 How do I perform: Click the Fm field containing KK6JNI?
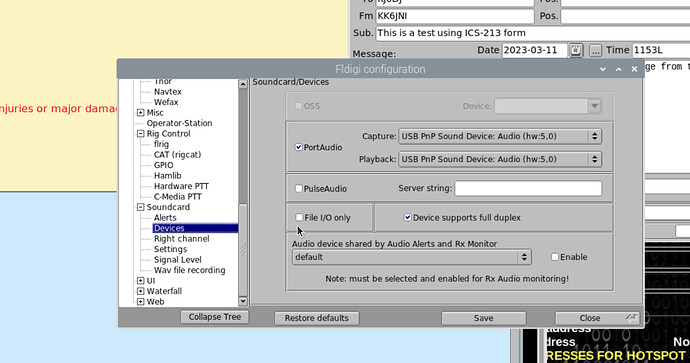click(455, 16)
